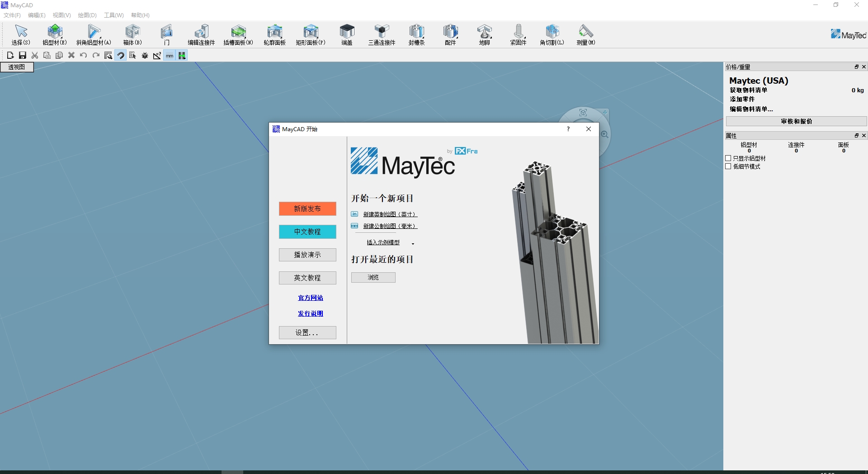Select the 铝型材 (aluminum profile) tool
868x474 pixels.
point(54,34)
